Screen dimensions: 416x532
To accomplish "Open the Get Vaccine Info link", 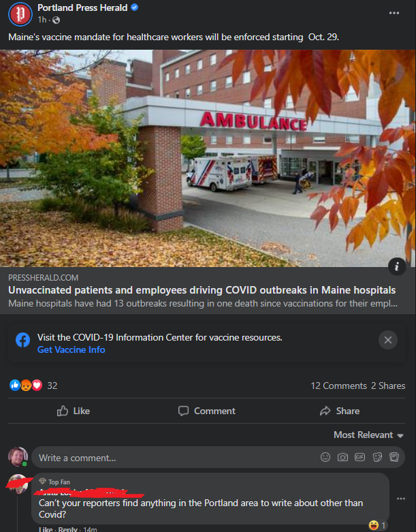I will 71,350.
